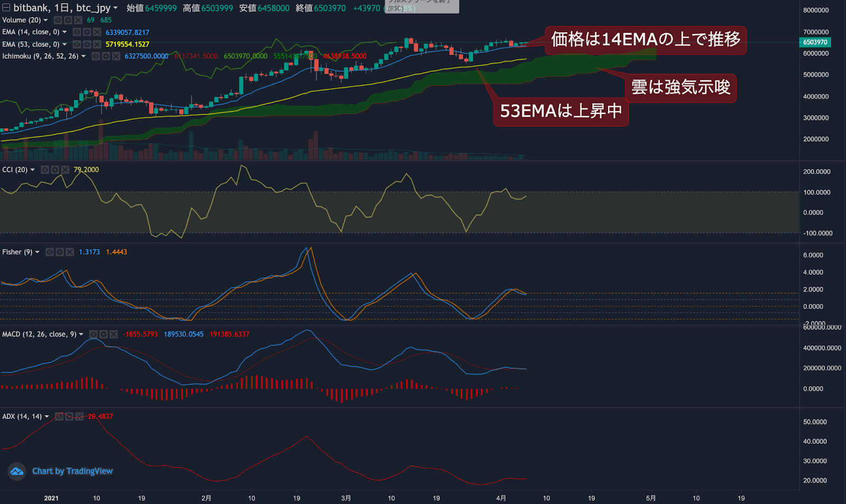
Task: Expand the bitbank btc_jpy symbol dropdown
Action: pos(115,8)
